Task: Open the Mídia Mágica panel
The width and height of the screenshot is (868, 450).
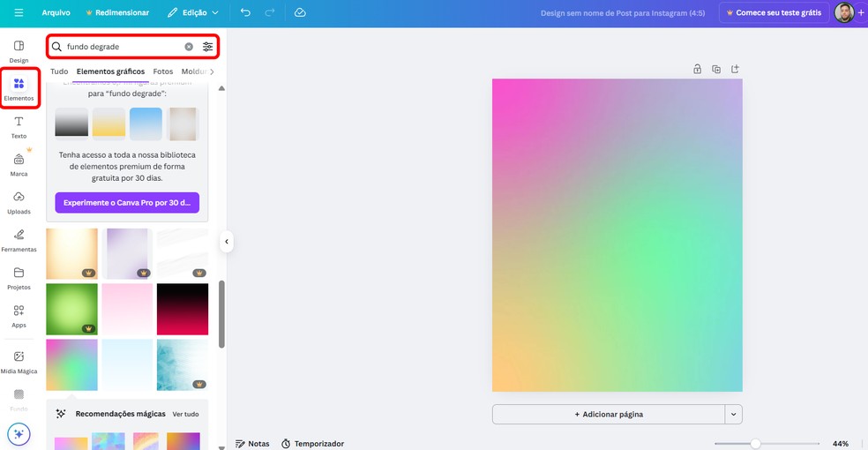Action: click(19, 363)
